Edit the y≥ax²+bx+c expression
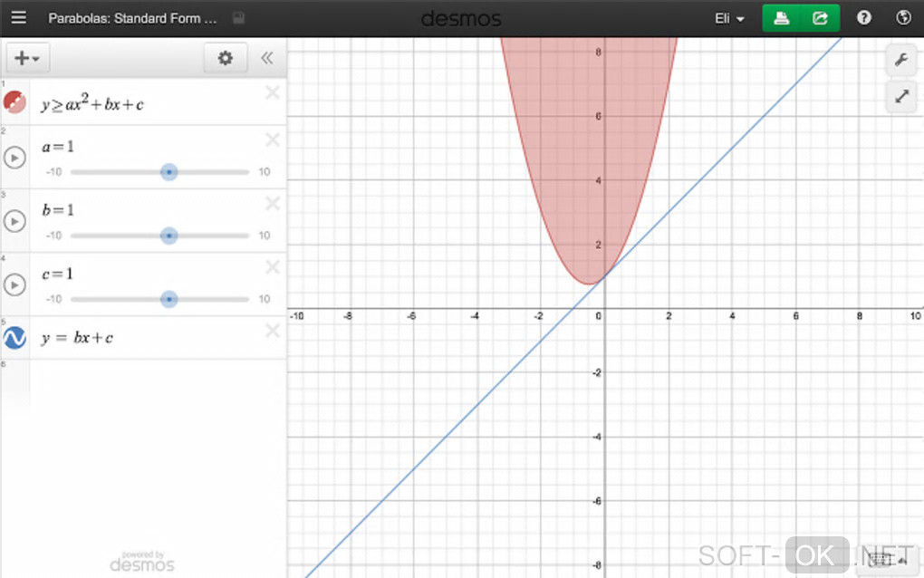Viewport: 924px width, 578px height. pyautogui.click(x=92, y=103)
